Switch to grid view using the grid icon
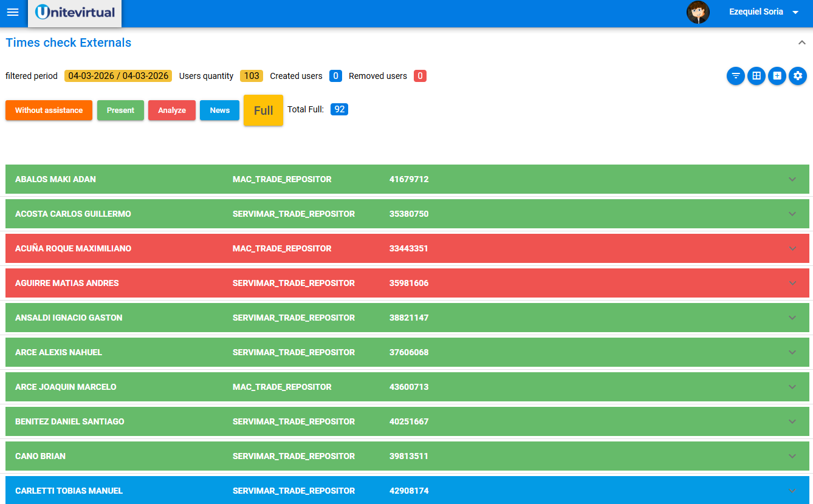813x504 pixels. [756, 76]
